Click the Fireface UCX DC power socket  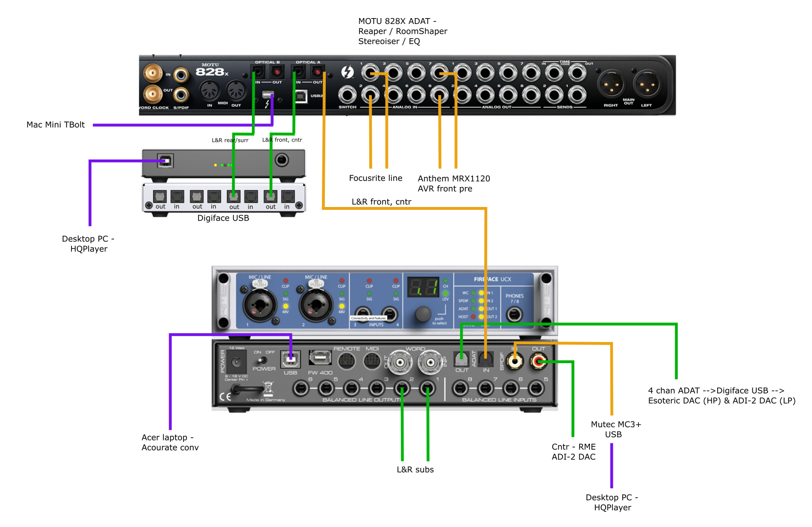(x=237, y=362)
